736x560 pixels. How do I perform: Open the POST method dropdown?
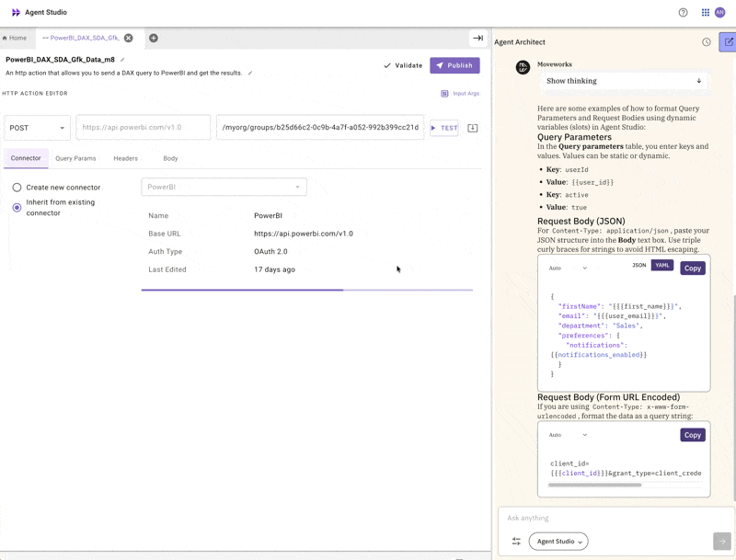click(x=37, y=128)
